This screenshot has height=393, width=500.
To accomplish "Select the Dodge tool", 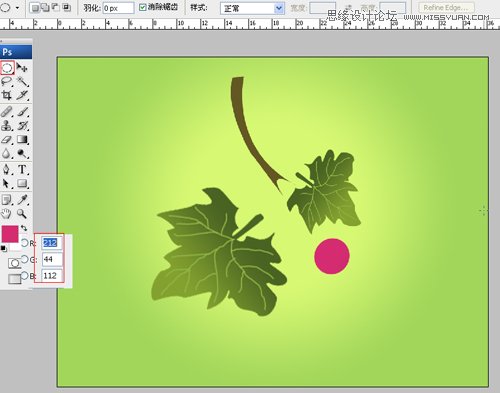I will 22,154.
